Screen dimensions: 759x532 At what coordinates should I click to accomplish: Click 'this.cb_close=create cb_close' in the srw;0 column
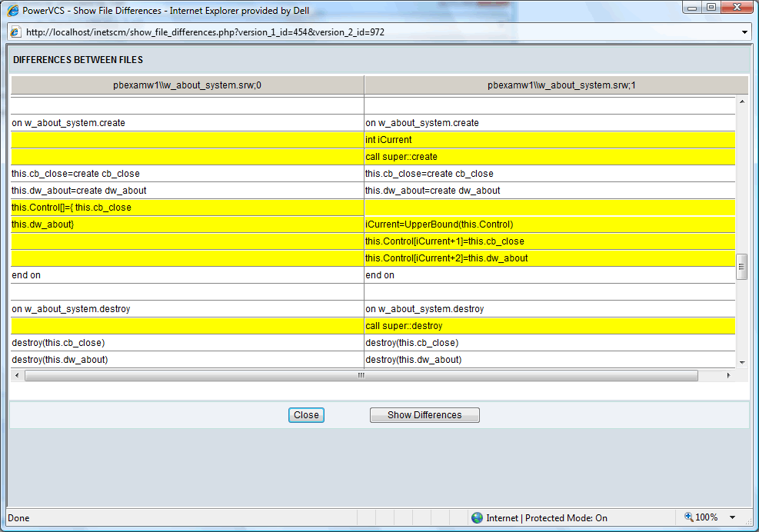pyautogui.click(x=75, y=174)
